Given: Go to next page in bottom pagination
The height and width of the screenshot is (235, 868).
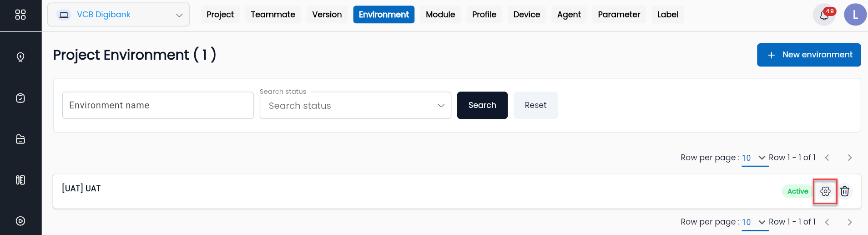Looking at the screenshot, I should coord(849,222).
